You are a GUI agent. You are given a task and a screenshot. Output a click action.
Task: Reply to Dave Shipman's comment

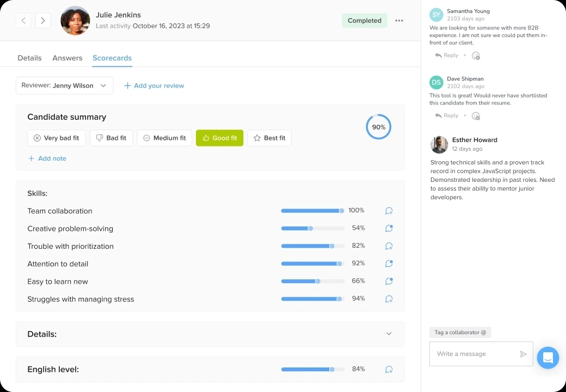pos(447,115)
